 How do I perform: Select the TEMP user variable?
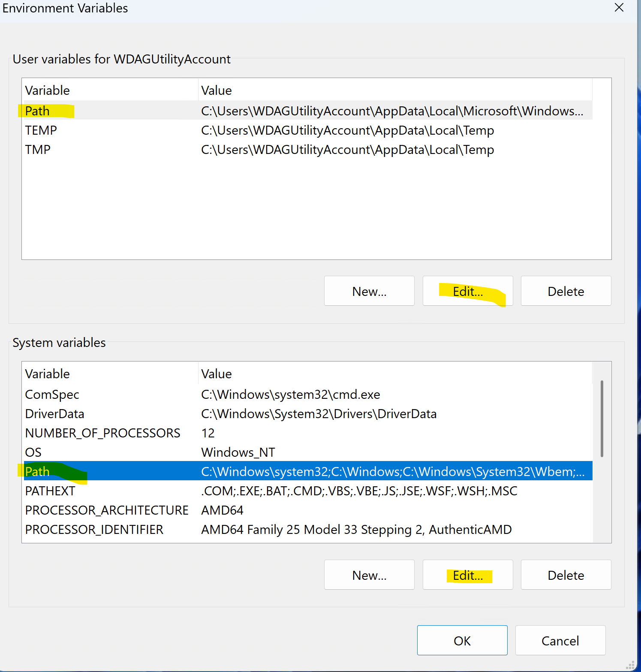pyautogui.click(x=41, y=130)
